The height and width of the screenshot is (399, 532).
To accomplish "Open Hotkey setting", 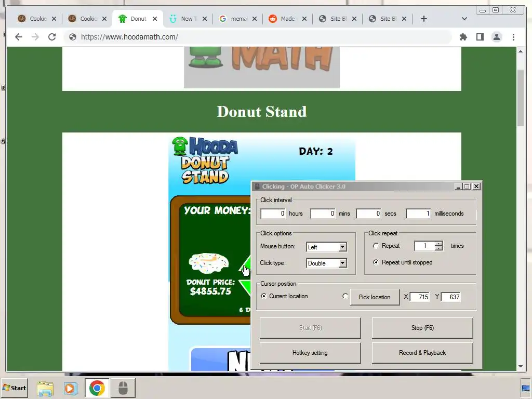I will point(311,353).
